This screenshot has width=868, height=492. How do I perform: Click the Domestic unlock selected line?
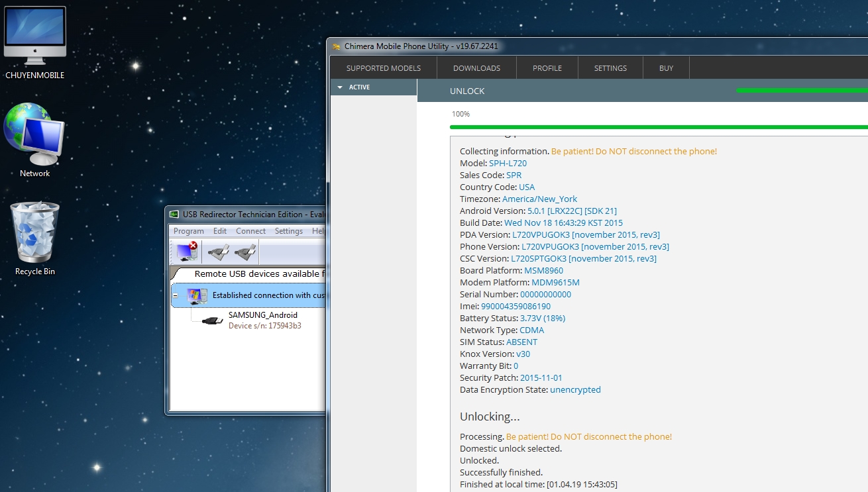(x=511, y=448)
